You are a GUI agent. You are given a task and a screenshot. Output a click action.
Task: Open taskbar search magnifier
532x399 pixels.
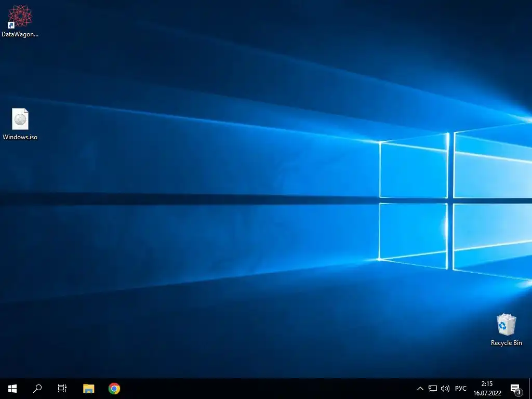(x=37, y=389)
